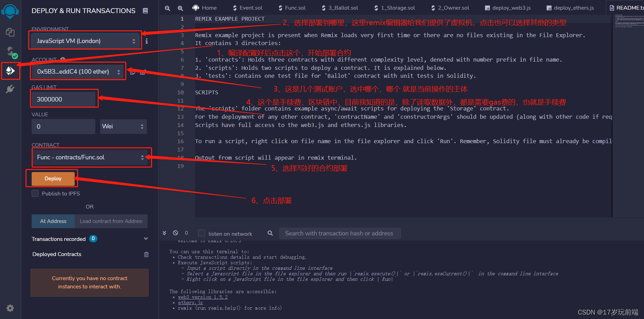Switch to the Func.sol tab

tap(292, 8)
